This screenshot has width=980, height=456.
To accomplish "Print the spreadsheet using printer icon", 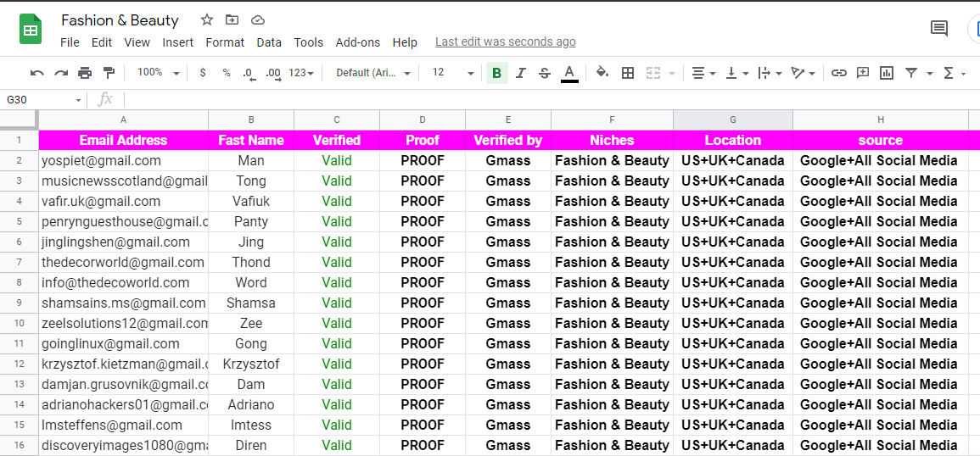I will (x=85, y=73).
